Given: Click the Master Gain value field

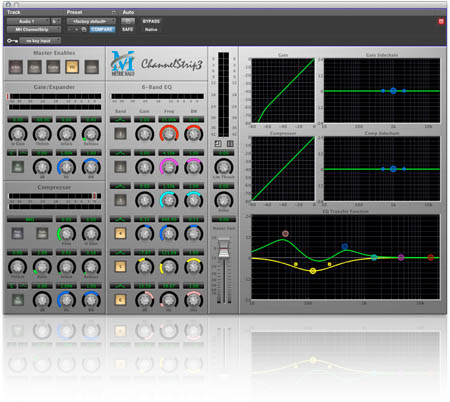Looking at the screenshot, I should click(224, 219).
